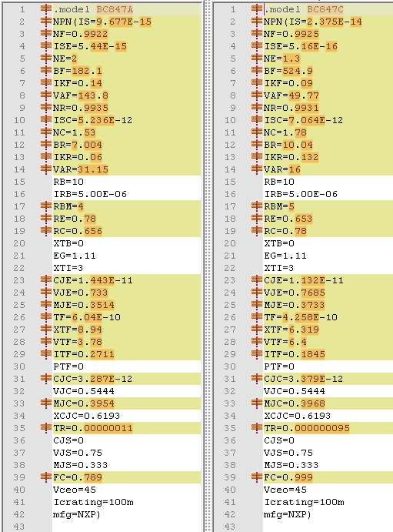Screen dimensions: 393x532
Task: Click XTB=0 in the left pane
Action: coord(68,243)
